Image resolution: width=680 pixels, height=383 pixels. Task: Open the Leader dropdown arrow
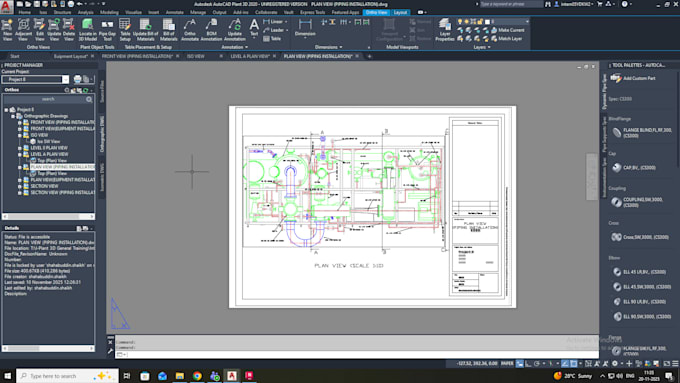point(287,30)
